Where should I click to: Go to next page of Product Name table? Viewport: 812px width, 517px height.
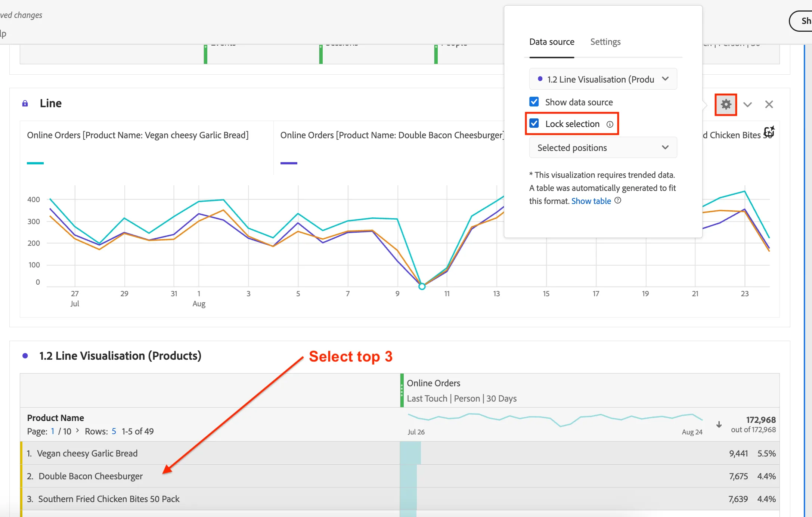click(77, 431)
